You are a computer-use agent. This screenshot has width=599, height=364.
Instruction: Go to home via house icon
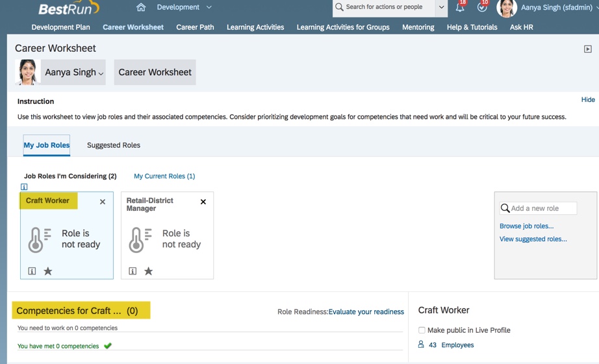pyautogui.click(x=141, y=7)
